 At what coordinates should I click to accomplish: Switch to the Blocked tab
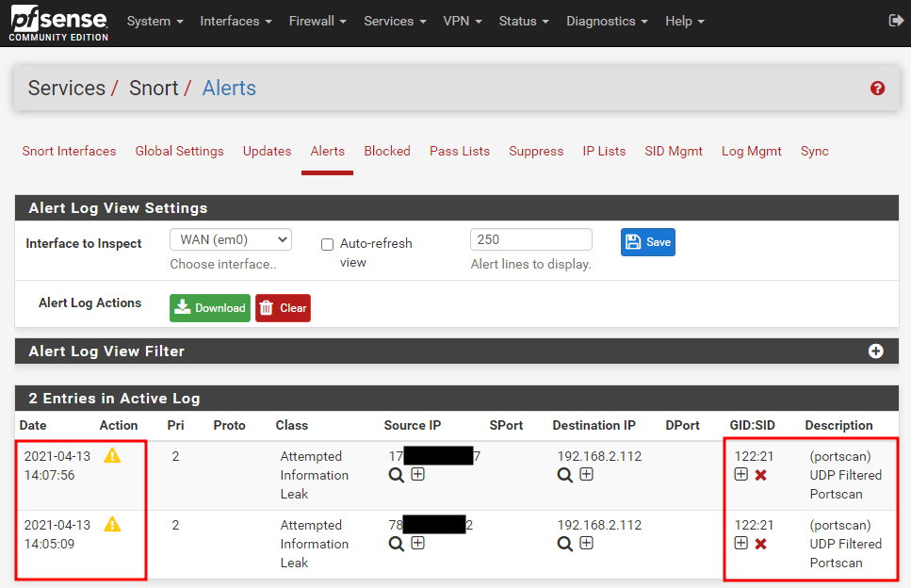[387, 151]
